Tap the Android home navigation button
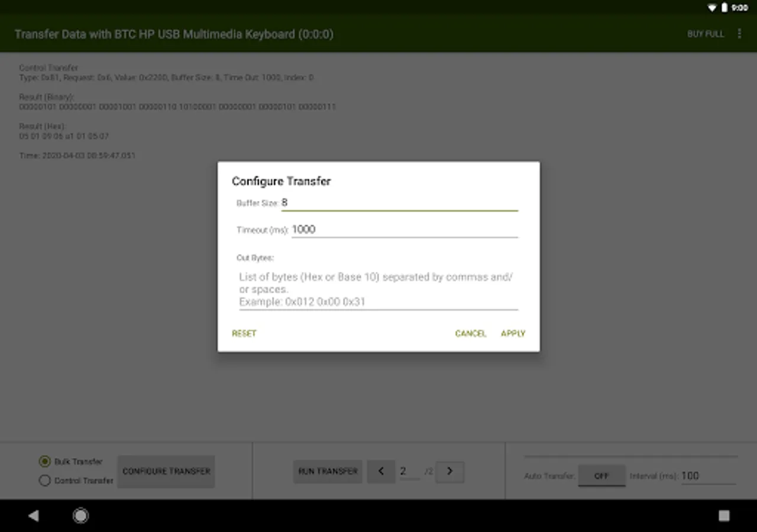The width and height of the screenshot is (757, 532). coord(81,516)
